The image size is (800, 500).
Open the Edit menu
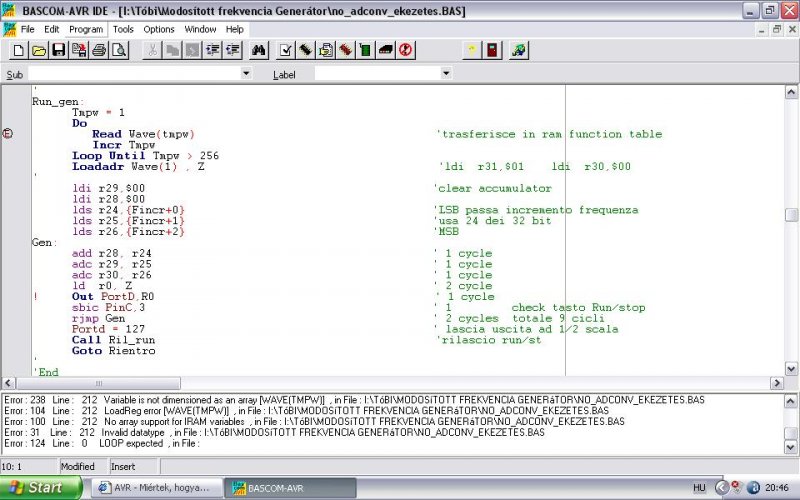coord(52,29)
